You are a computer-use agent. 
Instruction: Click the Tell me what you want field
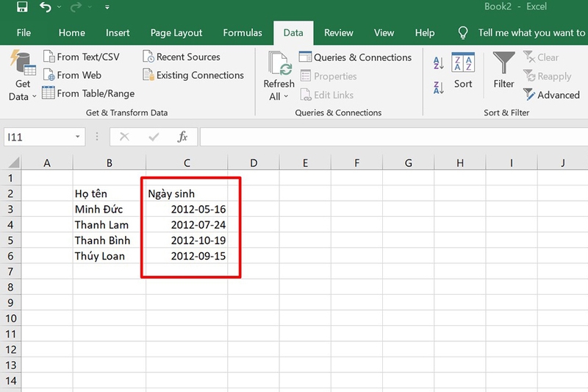point(531,33)
